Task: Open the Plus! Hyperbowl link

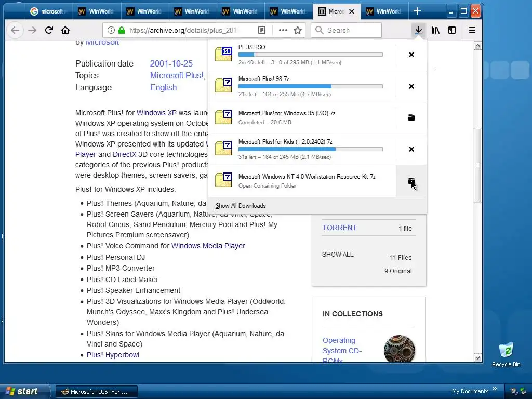Action: [113, 355]
